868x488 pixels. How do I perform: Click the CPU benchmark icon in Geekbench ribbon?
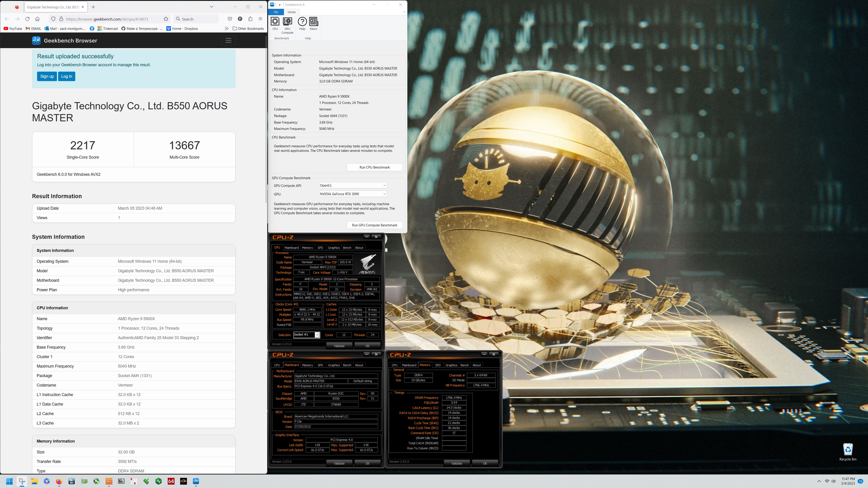[275, 23]
